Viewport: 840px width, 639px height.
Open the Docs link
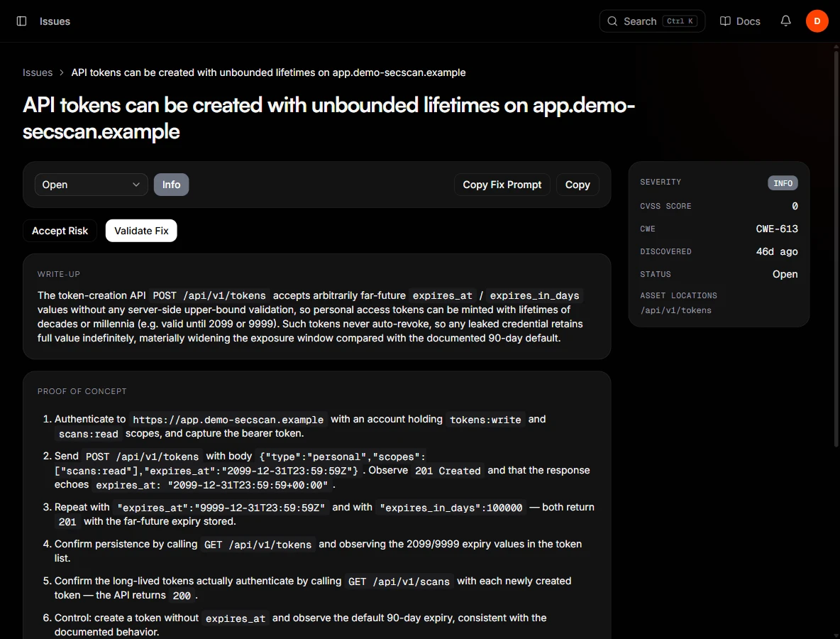pyautogui.click(x=740, y=21)
